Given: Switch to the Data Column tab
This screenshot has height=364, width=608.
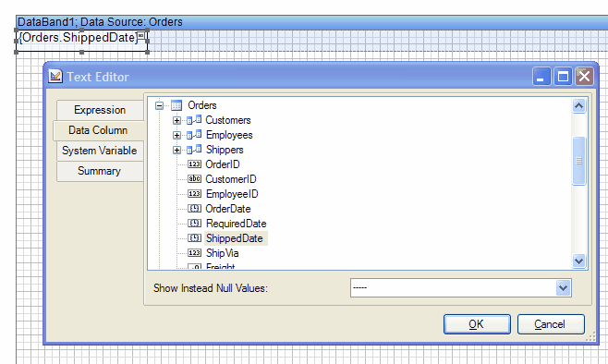Looking at the screenshot, I should pyautogui.click(x=98, y=130).
